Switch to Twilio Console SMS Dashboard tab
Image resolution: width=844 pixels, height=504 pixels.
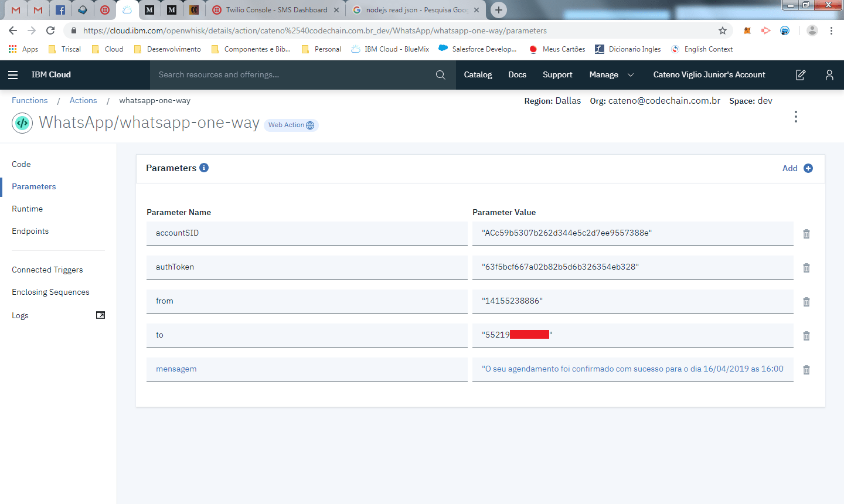[x=275, y=10]
